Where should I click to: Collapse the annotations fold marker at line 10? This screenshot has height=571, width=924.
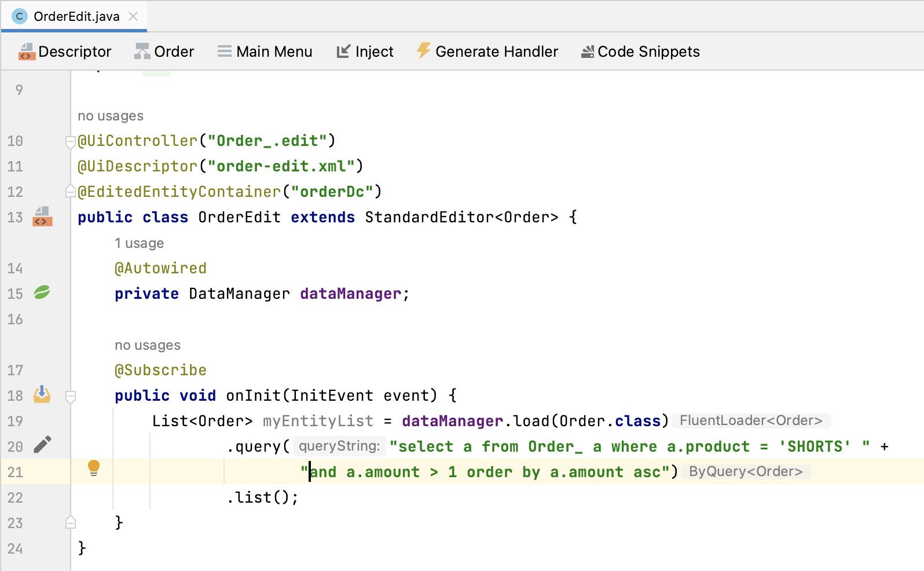click(71, 141)
